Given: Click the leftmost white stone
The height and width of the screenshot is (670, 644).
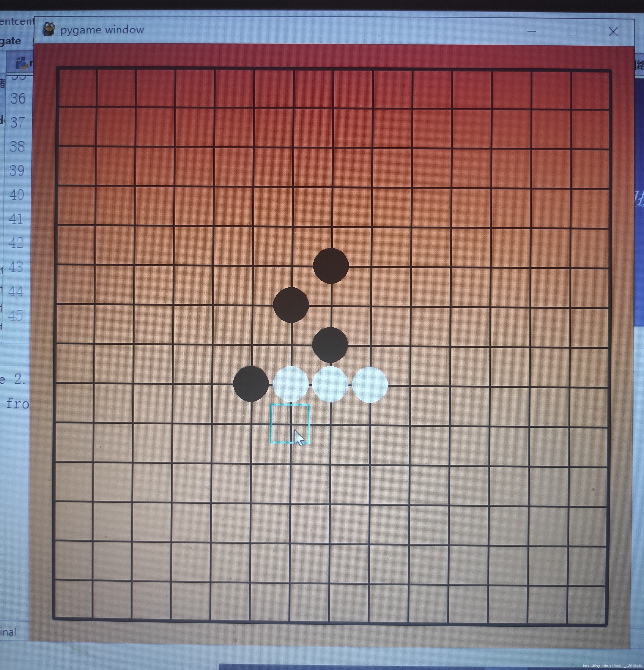Looking at the screenshot, I should pyautogui.click(x=291, y=384).
